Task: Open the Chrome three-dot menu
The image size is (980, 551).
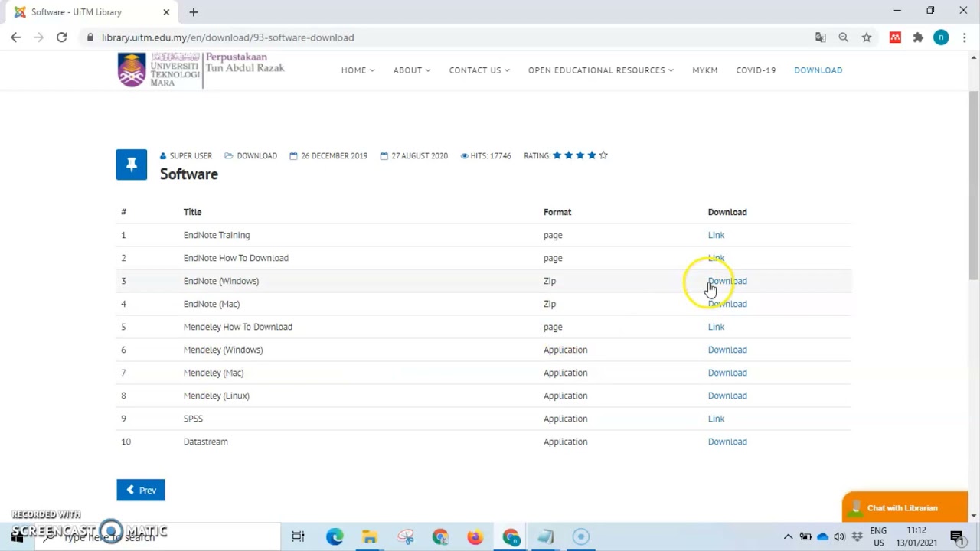Action: pos(964,37)
